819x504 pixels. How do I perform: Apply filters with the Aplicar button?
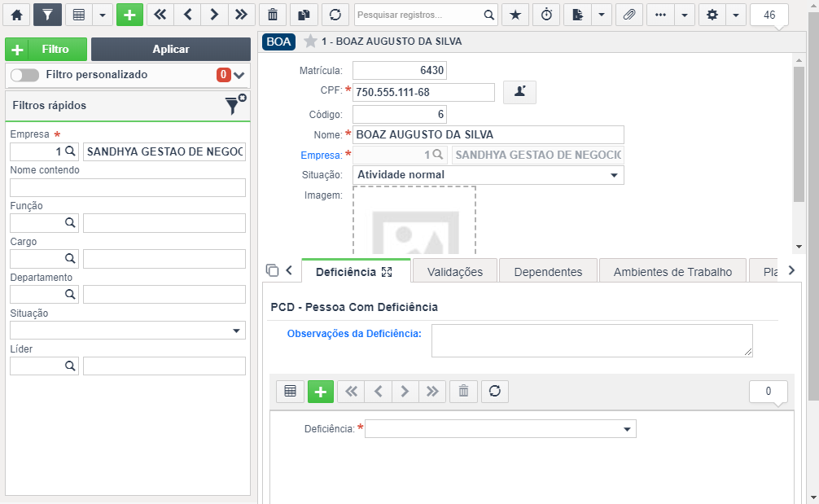click(171, 49)
